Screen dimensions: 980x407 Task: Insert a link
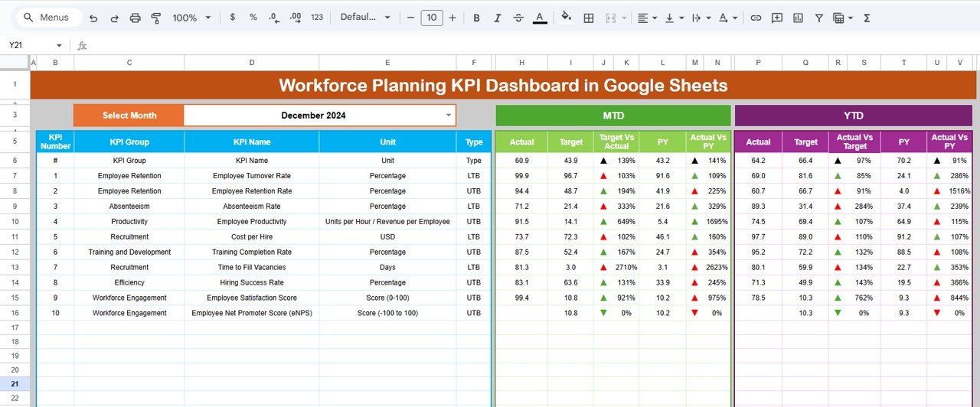pos(756,18)
